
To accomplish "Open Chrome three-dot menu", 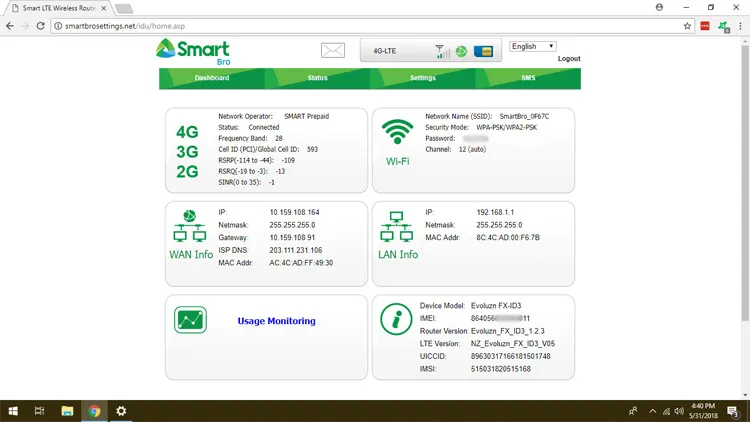I will pos(740,26).
